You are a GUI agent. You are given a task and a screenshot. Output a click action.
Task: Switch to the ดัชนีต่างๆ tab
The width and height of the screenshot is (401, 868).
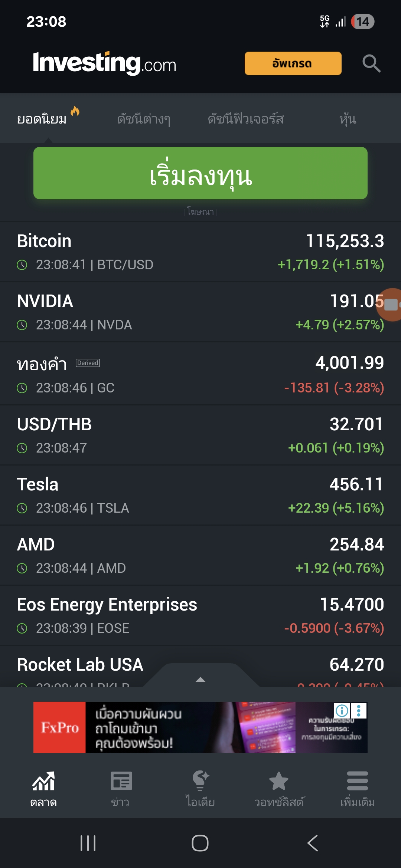click(144, 119)
